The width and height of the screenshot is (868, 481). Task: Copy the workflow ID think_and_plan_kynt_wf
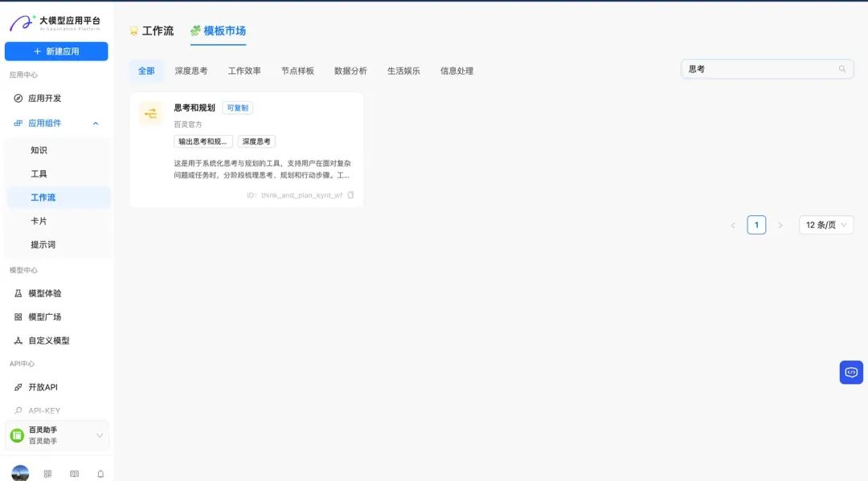pyautogui.click(x=350, y=195)
